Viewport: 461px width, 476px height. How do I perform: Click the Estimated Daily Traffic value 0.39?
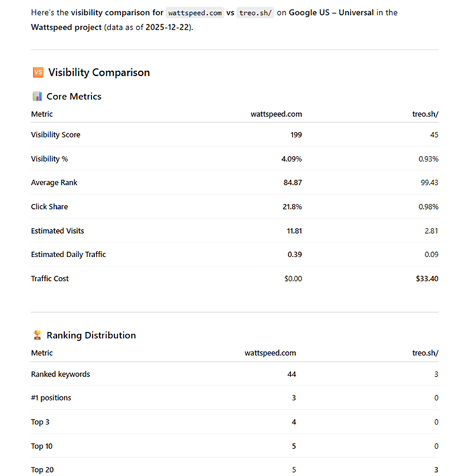click(x=294, y=255)
